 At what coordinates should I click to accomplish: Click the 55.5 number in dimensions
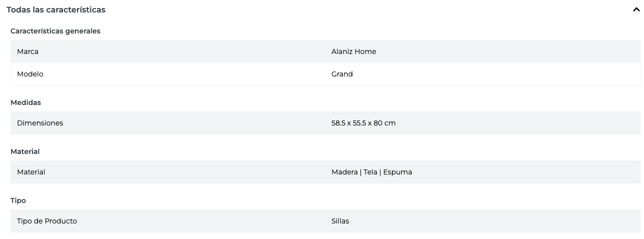[x=359, y=123]
